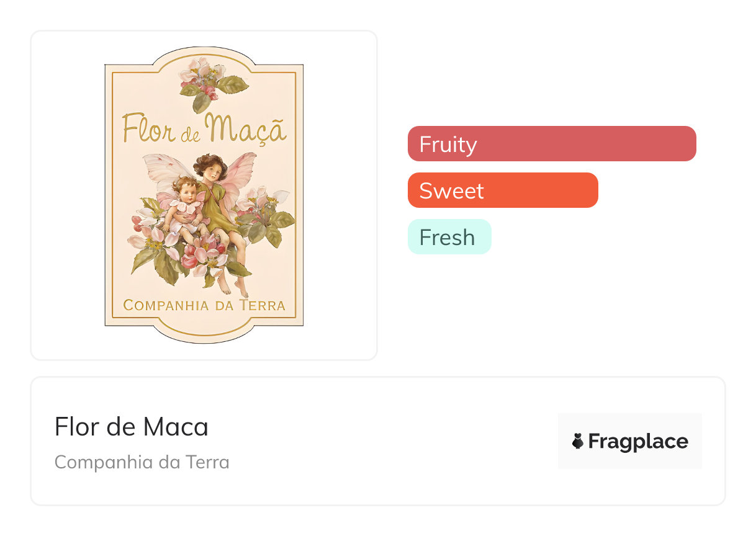Click the word "Fresh" in the mint bar

click(x=447, y=237)
